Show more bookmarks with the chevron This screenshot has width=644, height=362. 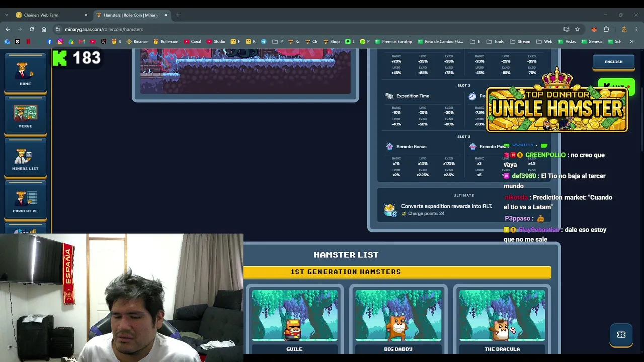pos(632,41)
